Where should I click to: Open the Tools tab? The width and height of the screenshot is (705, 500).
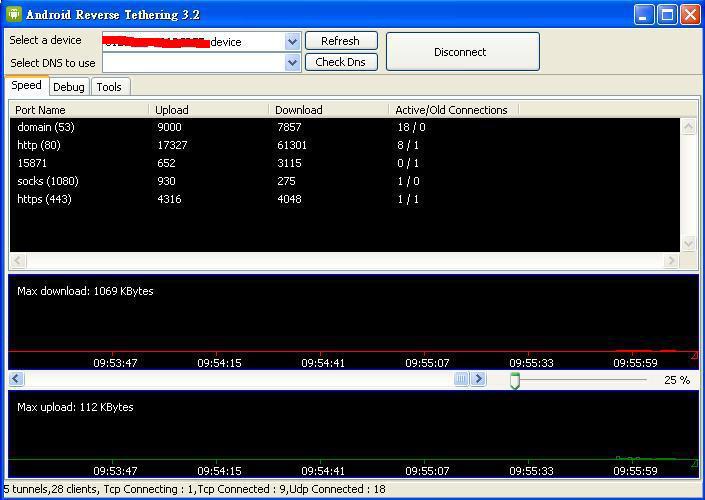coord(110,87)
